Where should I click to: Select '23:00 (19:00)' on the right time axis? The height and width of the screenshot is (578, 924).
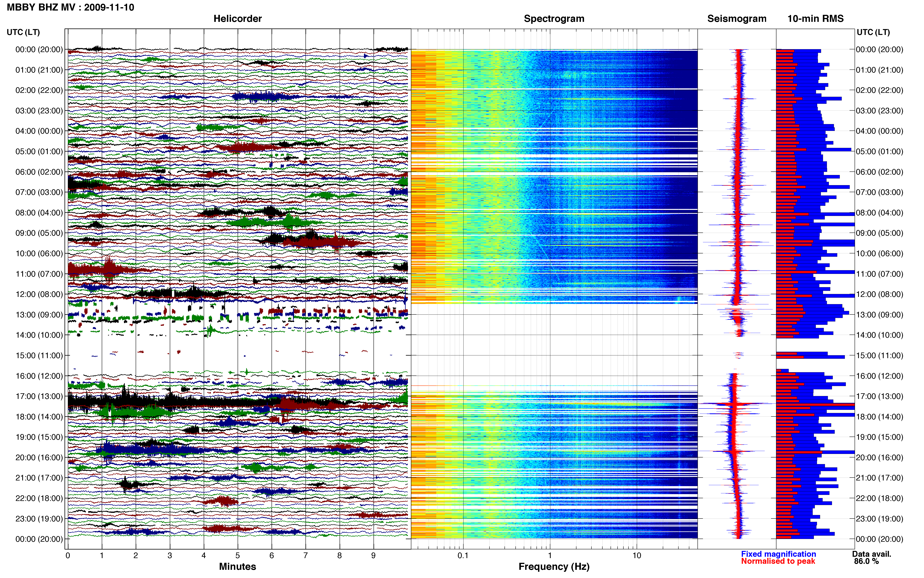tap(879, 518)
